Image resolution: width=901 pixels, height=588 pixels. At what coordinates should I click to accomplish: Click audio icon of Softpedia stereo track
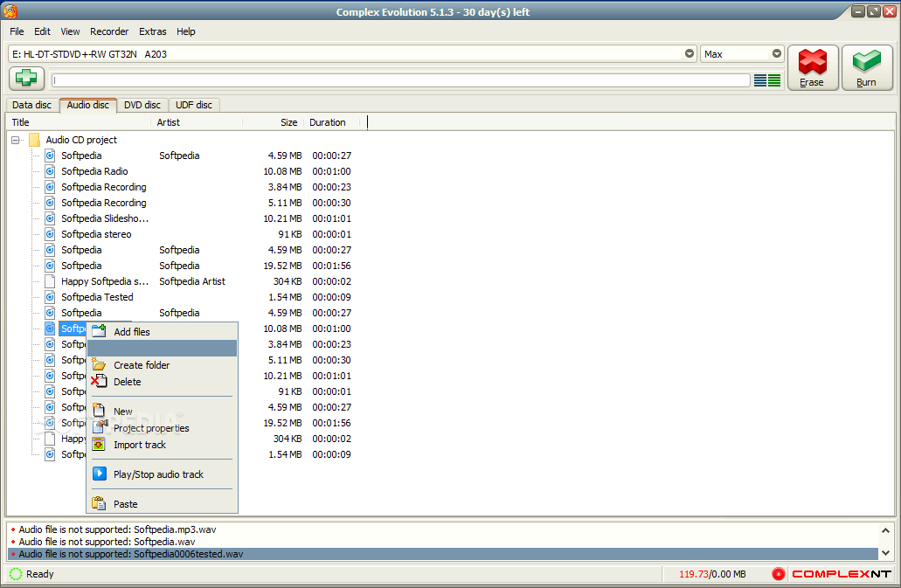click(51, 234)
